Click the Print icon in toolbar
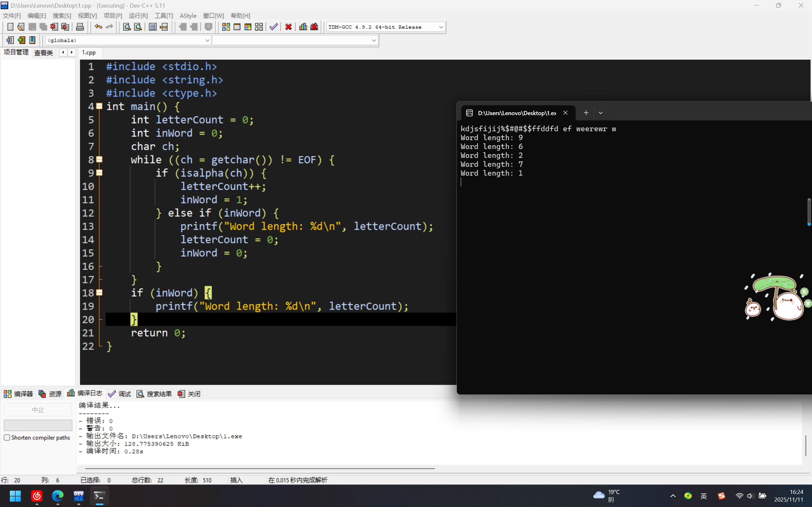The width and height of the screenshot is (812, 507). tap(80, 27)
